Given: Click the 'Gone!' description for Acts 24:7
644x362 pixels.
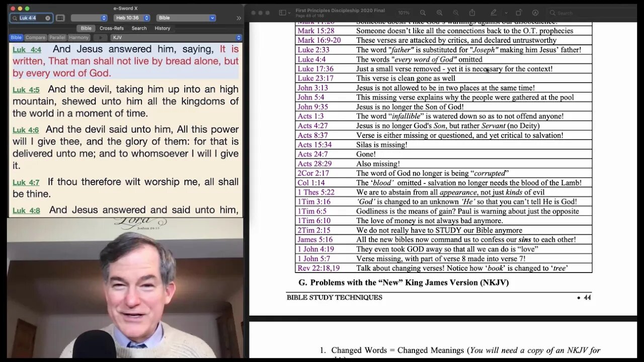Looking at the screenshot, I should 366,154.
